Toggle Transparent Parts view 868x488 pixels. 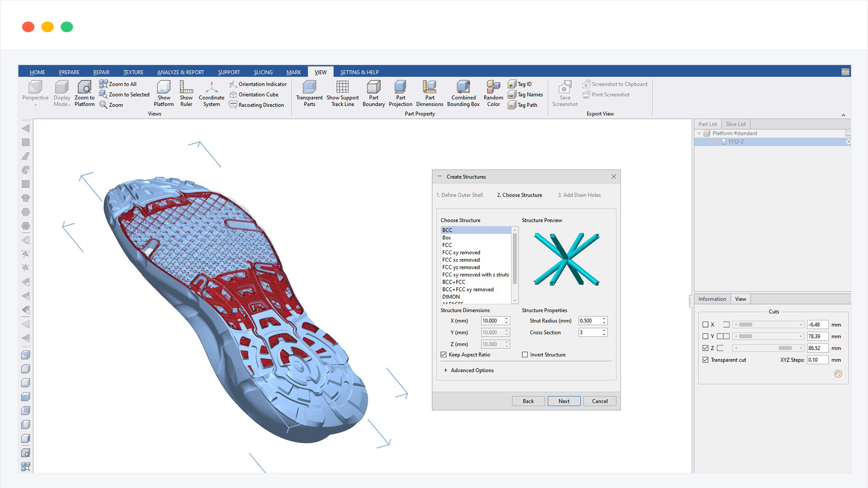pyautogui.click(x=310, y=94)
